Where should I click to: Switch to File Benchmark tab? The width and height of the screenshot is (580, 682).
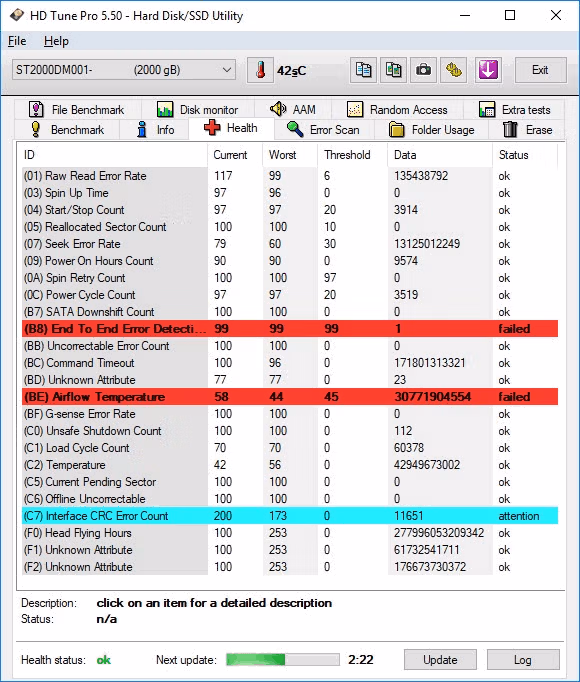[x=77, y=110]
